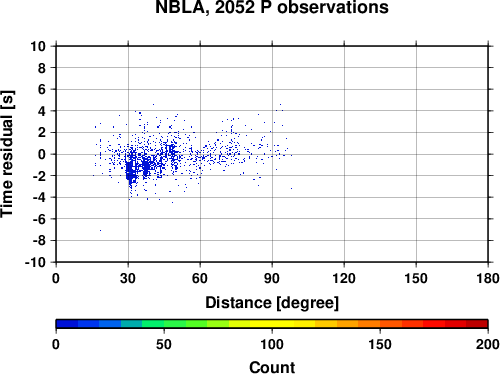Click x-axis tick label '150'
Screen dimensions: 500x374
tap(416, 278)
